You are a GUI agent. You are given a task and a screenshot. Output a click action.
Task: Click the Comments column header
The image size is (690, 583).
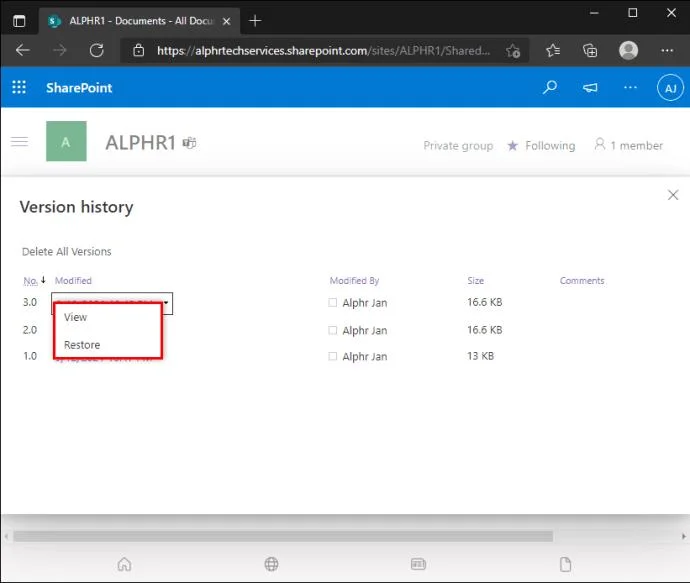582,281
